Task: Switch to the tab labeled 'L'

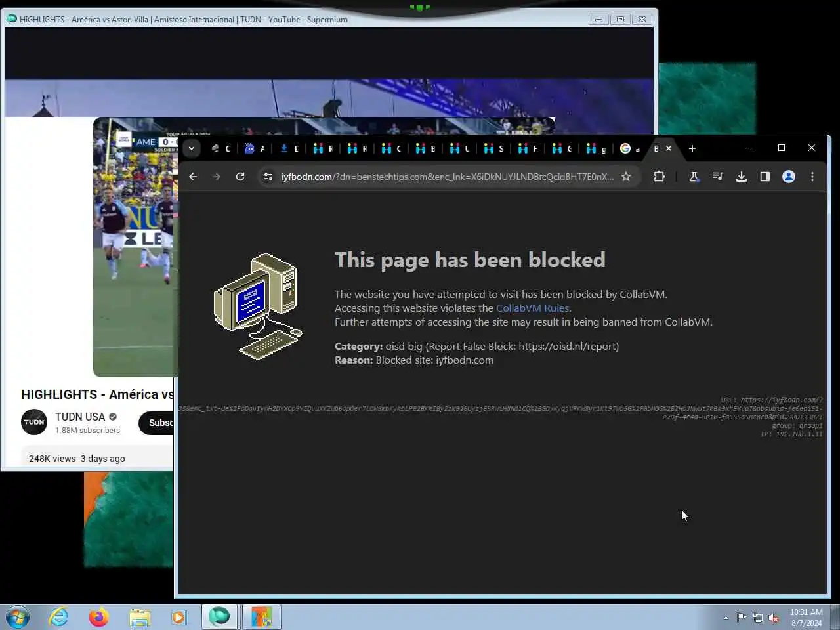Action: click(459, 149)
